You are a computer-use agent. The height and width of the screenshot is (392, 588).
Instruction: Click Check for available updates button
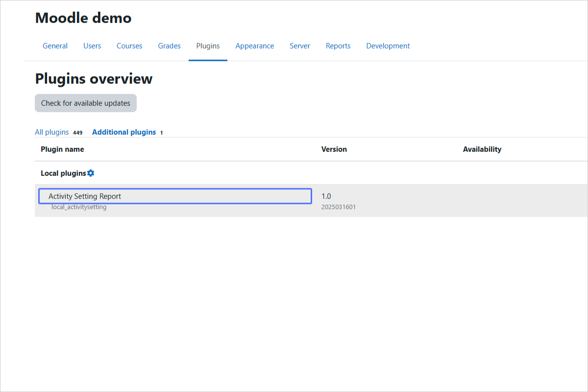tap(86, 103)
